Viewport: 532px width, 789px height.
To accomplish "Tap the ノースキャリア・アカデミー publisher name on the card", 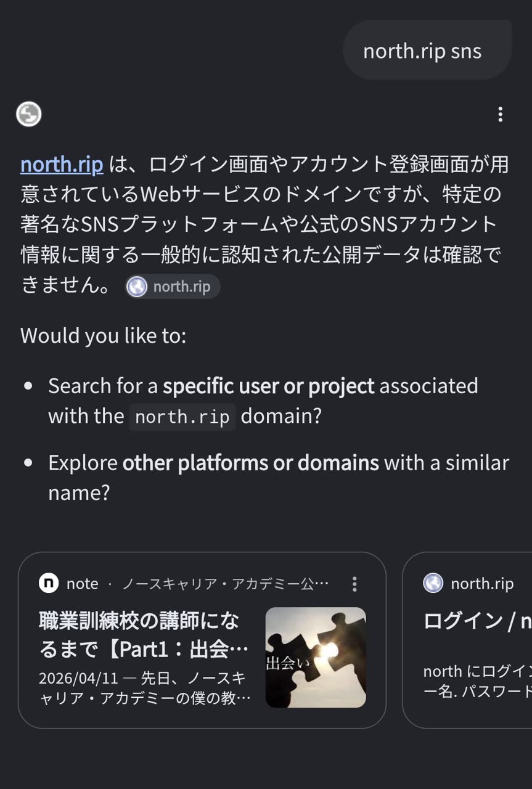I will point(225,584).
